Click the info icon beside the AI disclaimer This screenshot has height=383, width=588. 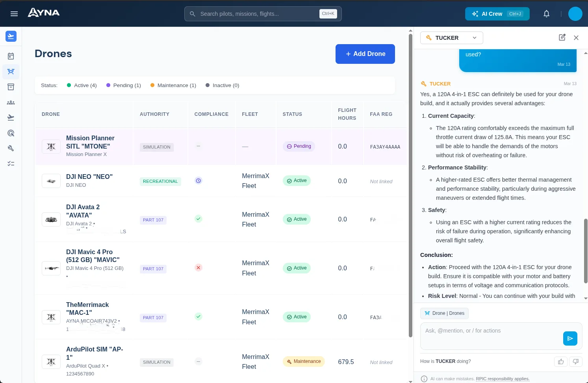[424, 379]
